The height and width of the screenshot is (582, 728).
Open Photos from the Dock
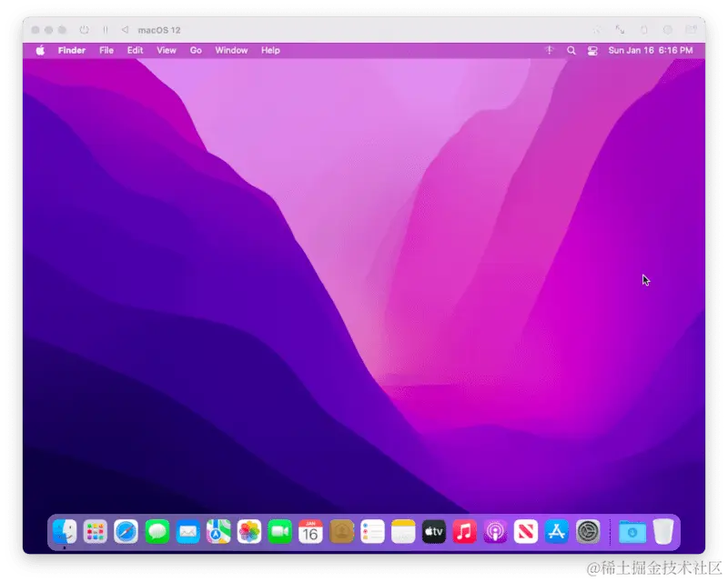[249, 531]
